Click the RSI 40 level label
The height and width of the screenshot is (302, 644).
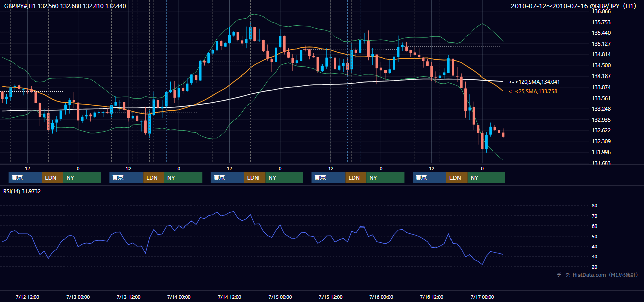pos(594,246)
